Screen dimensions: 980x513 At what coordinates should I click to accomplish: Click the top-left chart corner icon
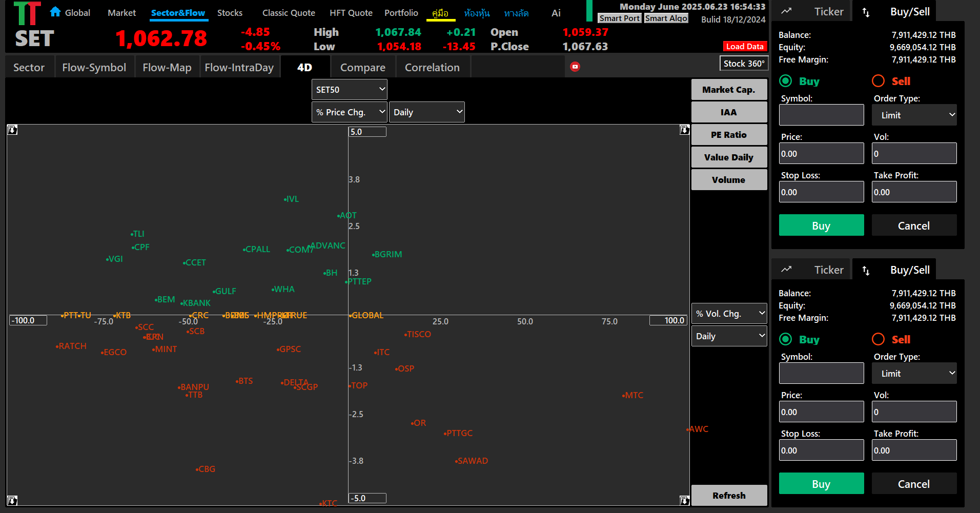pyautogui.click(x=12, y=130)
